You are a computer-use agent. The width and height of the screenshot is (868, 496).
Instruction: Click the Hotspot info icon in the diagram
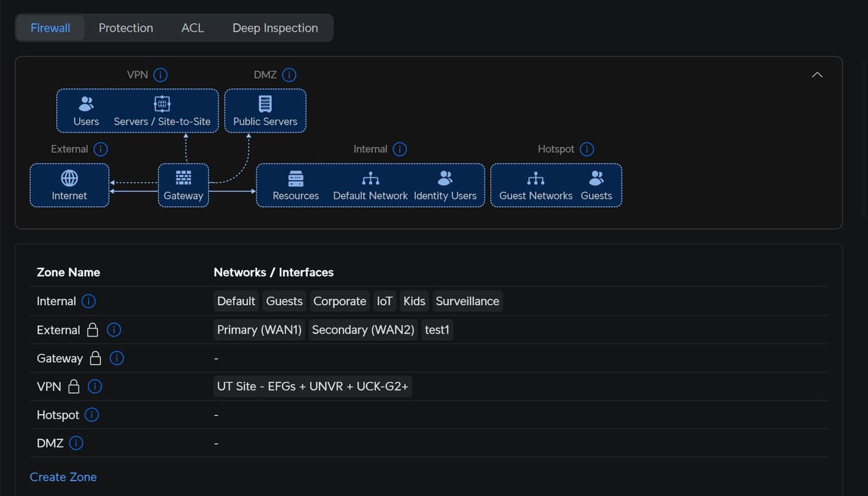coord(587,149)
